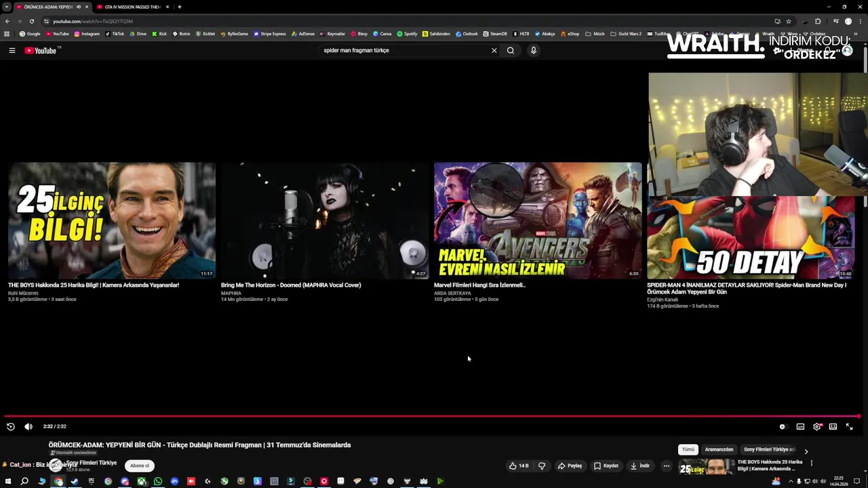Open the Kick bookmark
The image size is (868, 488).
point(159,34)
